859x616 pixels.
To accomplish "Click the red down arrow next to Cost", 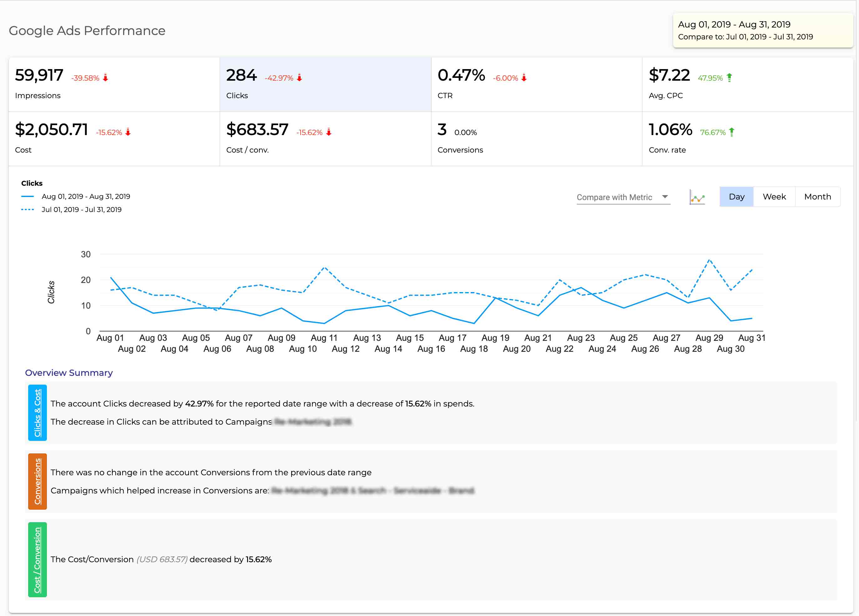I will pyautogui.click(x=128, y=132).
